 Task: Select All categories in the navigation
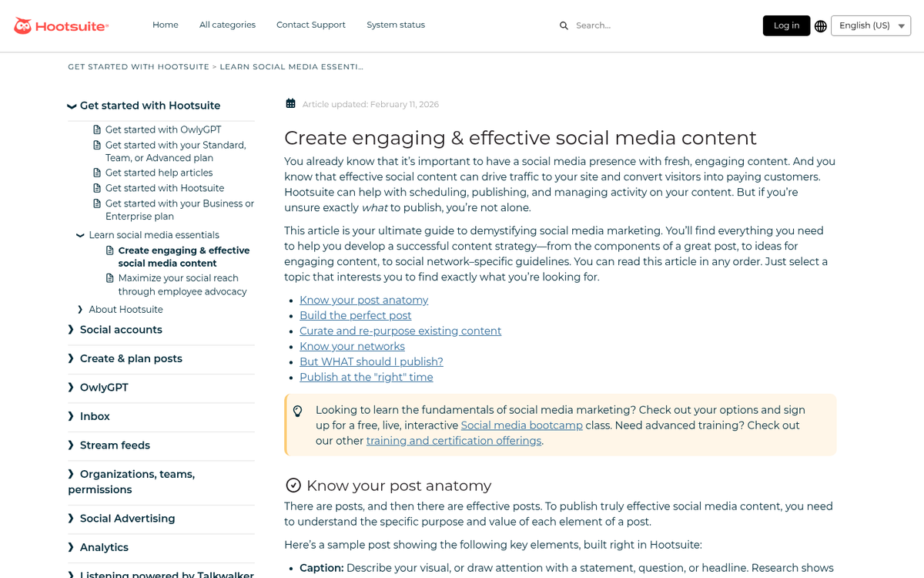227,25
